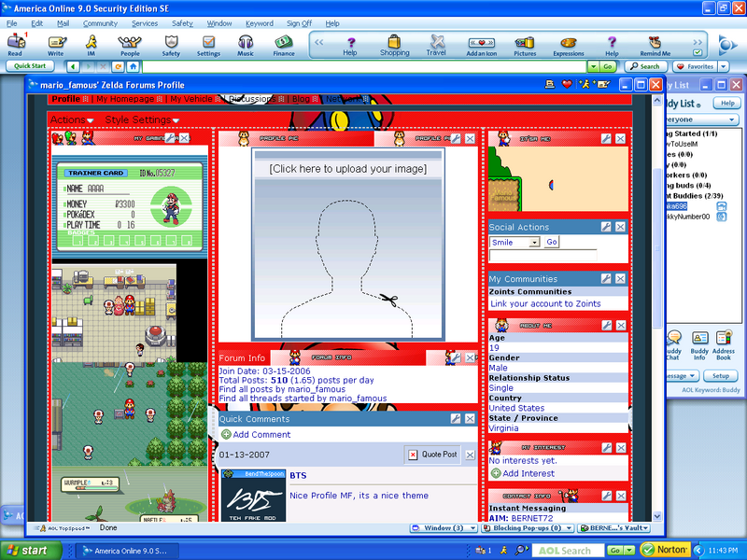Close the Social Actions block
Screen dimensions: 747x560
(620, 227)
